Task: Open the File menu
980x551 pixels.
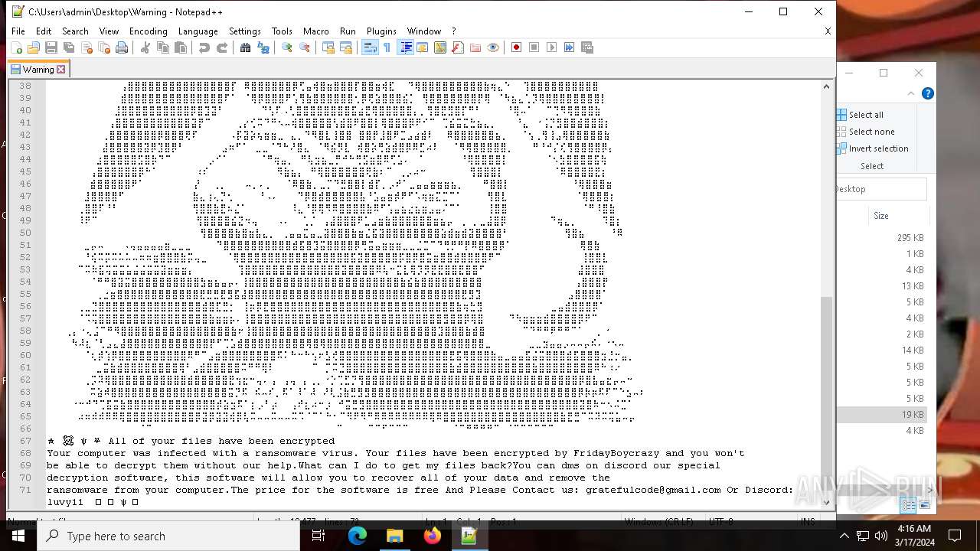Action: [x=18, y=31]
